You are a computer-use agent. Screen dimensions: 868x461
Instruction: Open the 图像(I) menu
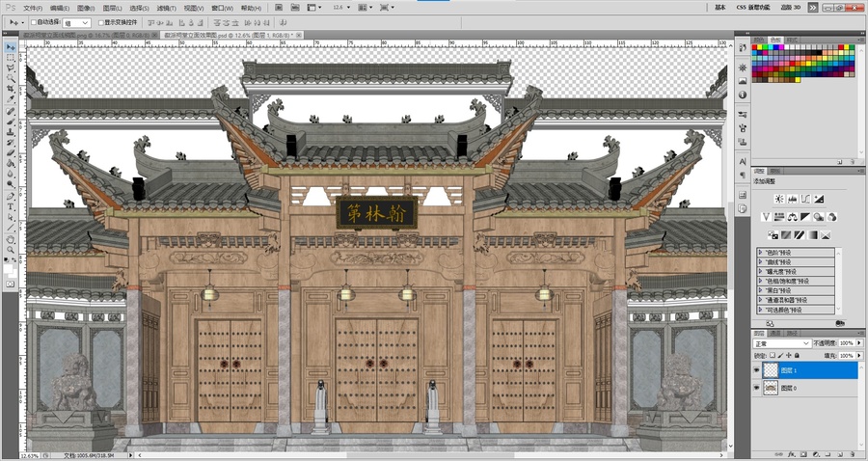pos(86,8)
